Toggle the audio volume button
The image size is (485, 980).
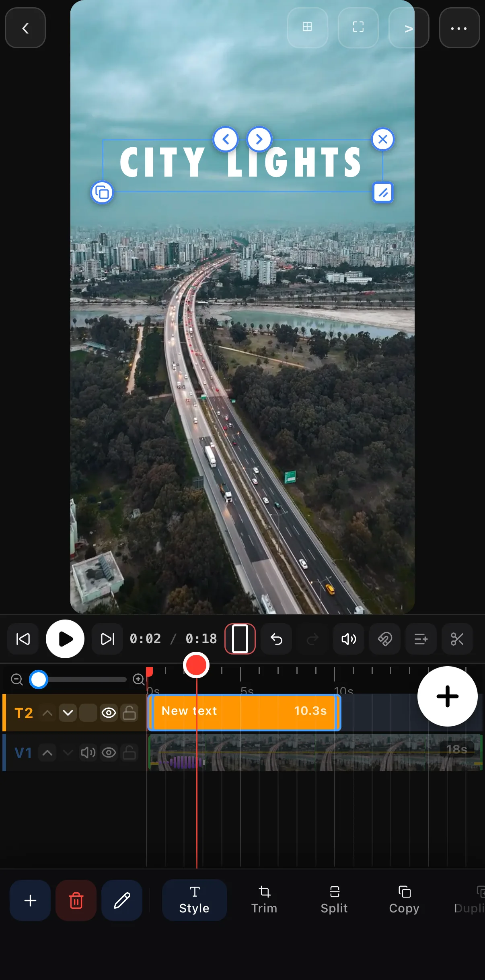pos(349,639)
